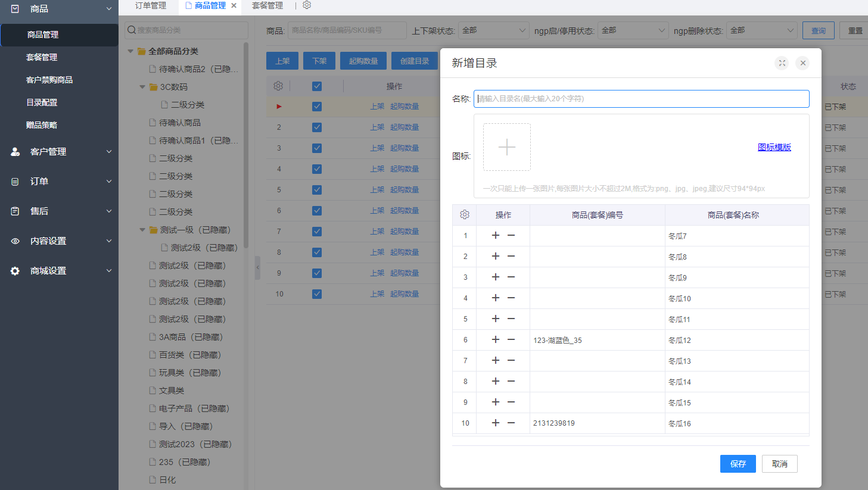Click the plus icon in row 10
This screenshot has height=490, width=868.
tap(495, 423)
